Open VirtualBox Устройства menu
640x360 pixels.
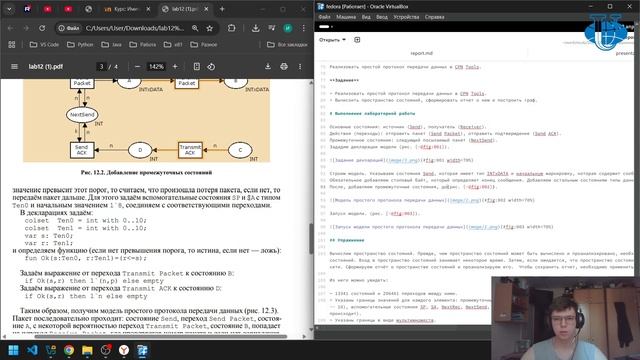click(406, 17)
